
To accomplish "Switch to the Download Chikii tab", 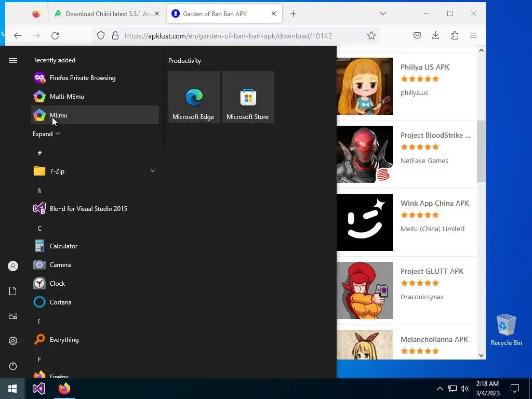I will (x=106, y=14).
